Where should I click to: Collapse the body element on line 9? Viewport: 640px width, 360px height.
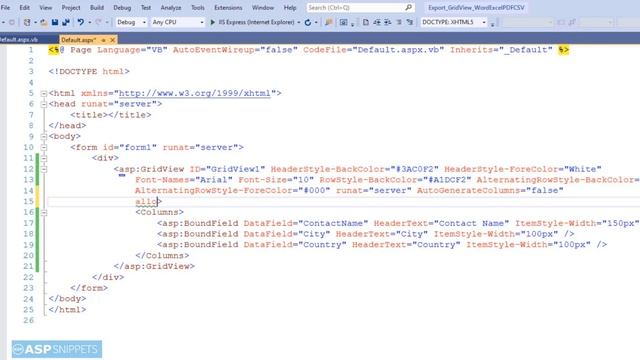tap(44, 137)
